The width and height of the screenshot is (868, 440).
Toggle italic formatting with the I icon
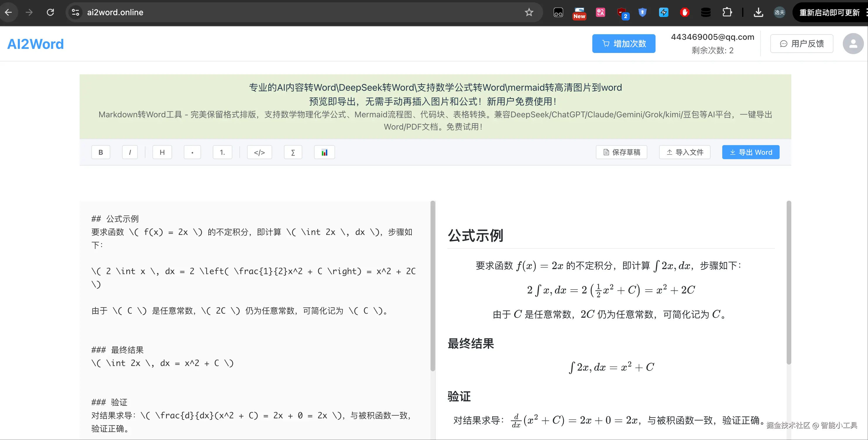130,152
